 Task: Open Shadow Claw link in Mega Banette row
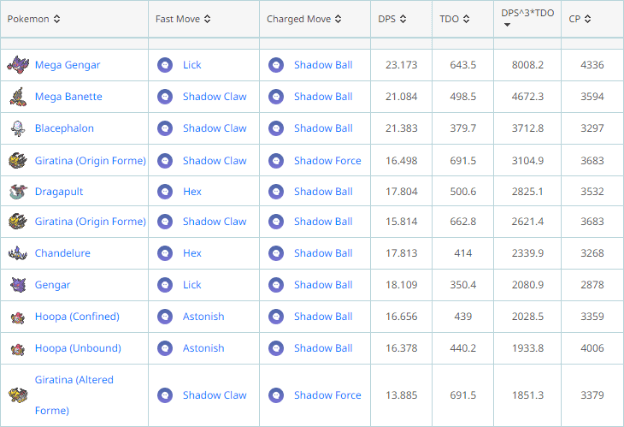[x=214, y=97]
